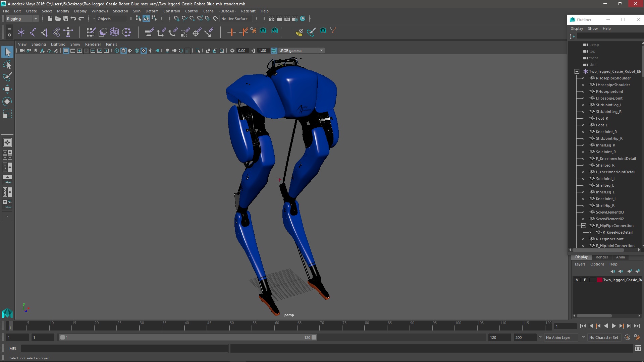
Task: Switch to the Render layer tab
Action: (x=602, y=257)
